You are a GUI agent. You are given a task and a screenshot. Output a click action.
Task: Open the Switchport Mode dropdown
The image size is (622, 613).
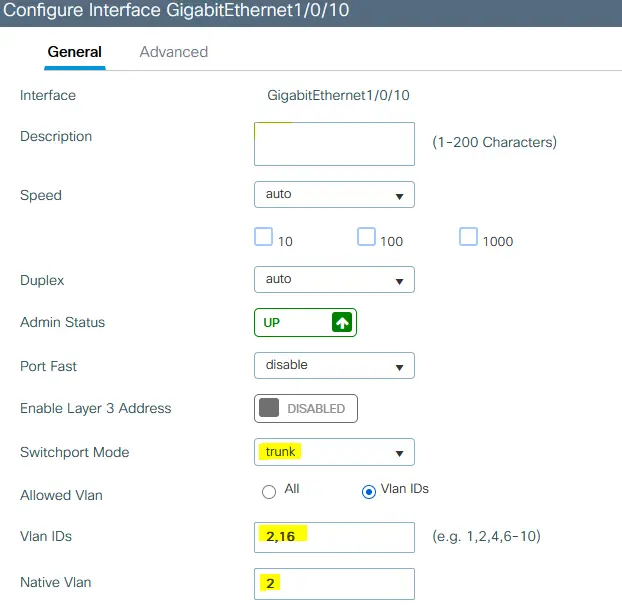pyautogui.click(x=334, y=452)
